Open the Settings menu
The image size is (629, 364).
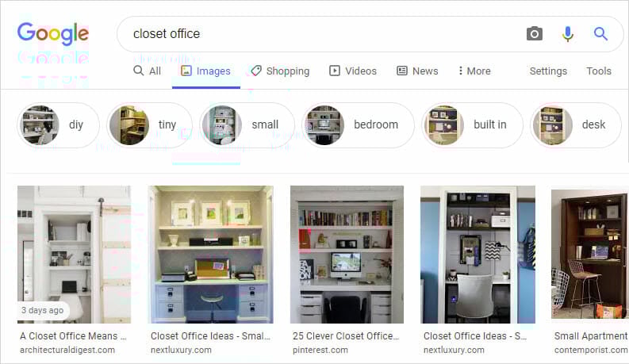click(x=548, y=71)
